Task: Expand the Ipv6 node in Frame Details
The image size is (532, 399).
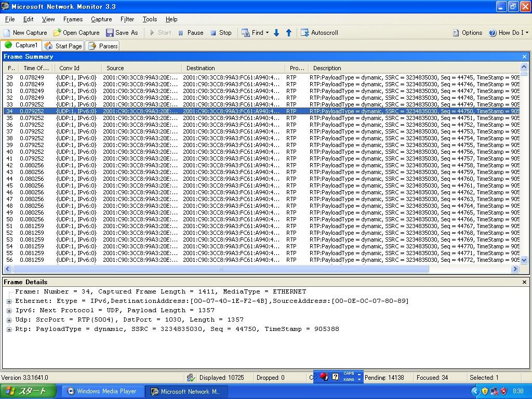Action: coord(9,311)
